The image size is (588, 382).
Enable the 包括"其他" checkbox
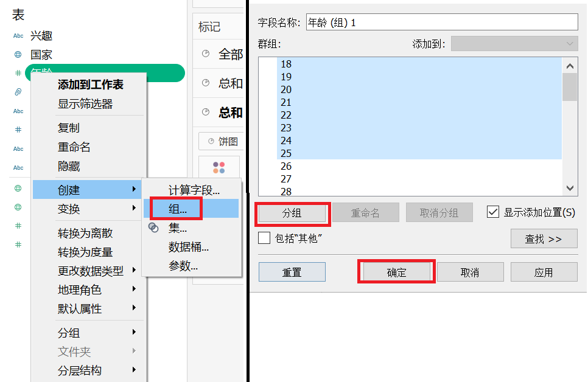pos(264,238)
